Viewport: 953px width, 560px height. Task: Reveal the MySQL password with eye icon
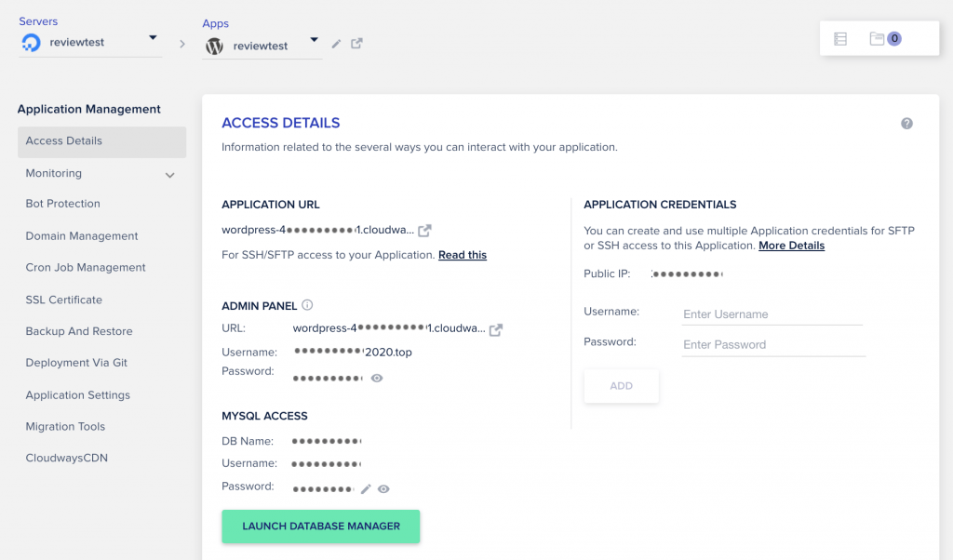coord(383,489)
